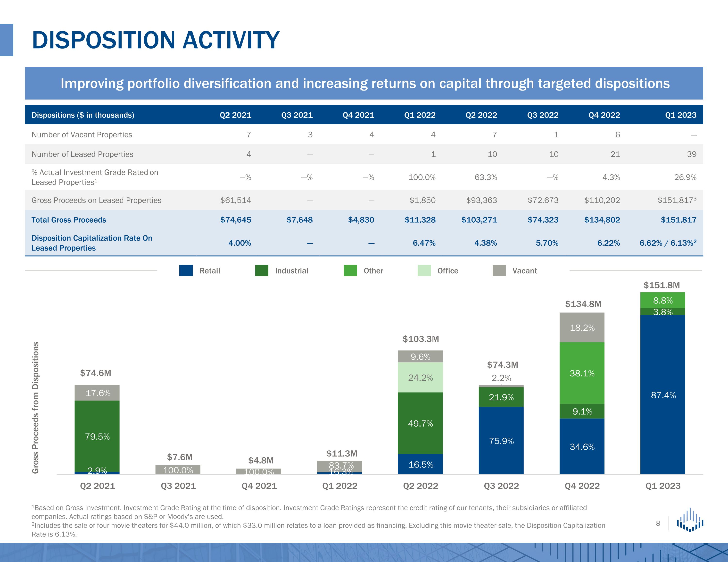The height and width of the screenshot is (562, 728).
Task: Click the Q1 2023 column header
Action: pyautogui.click(x=680, y=115)
